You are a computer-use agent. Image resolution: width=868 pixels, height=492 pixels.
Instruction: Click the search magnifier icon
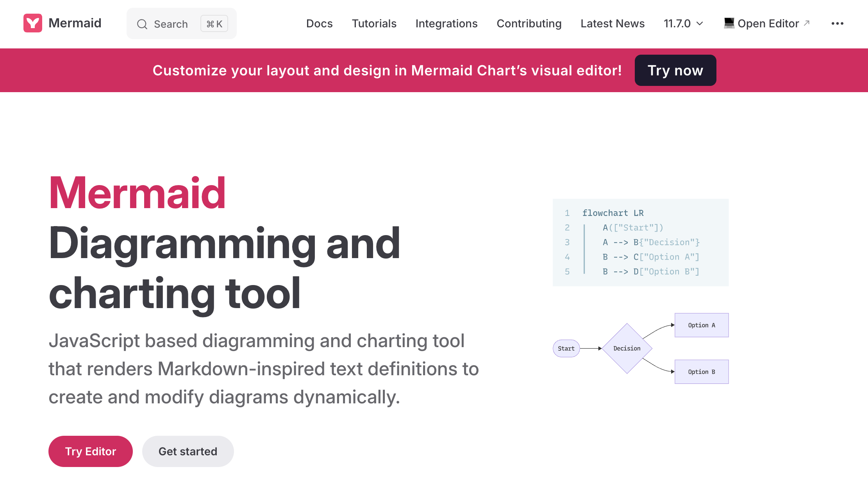click(x=142, y=24)
